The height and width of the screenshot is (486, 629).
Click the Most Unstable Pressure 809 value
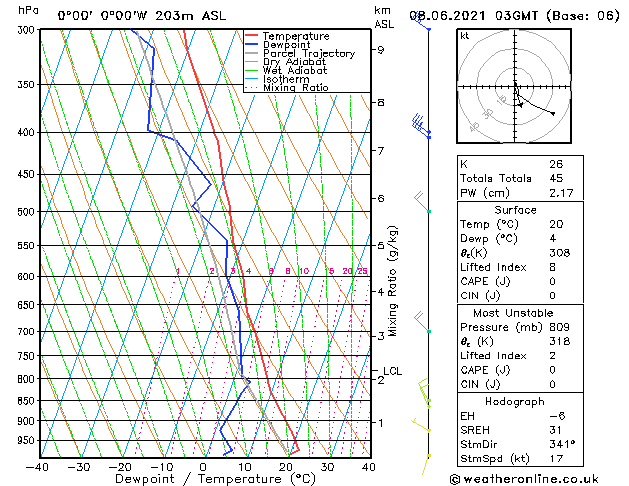point(559,327)
